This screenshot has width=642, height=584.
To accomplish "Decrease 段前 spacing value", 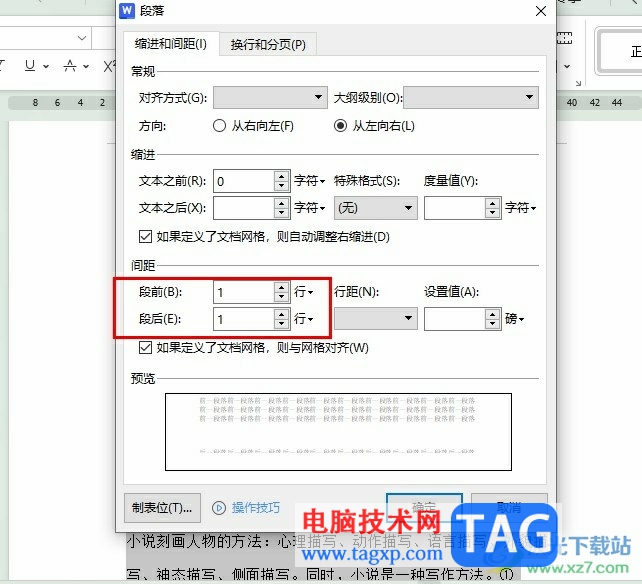I will click(x=281, y=297).
